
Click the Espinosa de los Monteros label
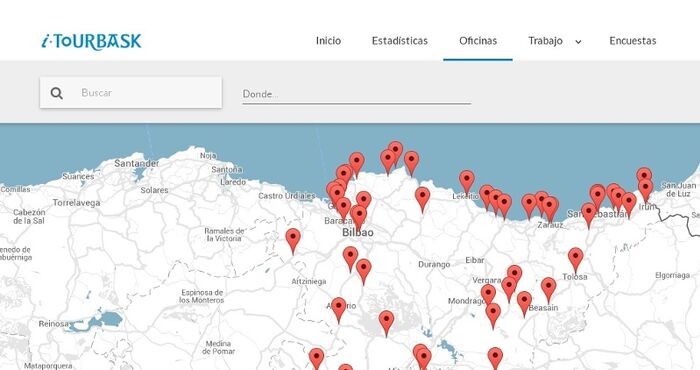pyautogui.click(x=201, y=296)
